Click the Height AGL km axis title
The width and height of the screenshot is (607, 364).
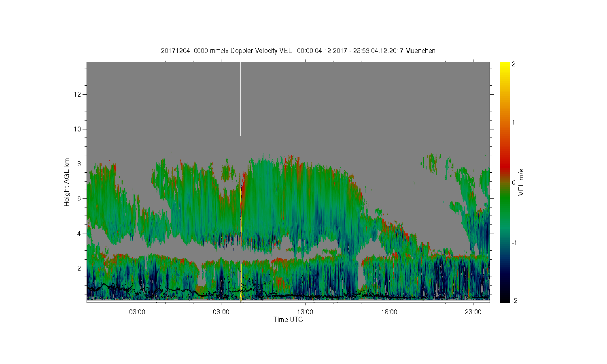[67, 182]
